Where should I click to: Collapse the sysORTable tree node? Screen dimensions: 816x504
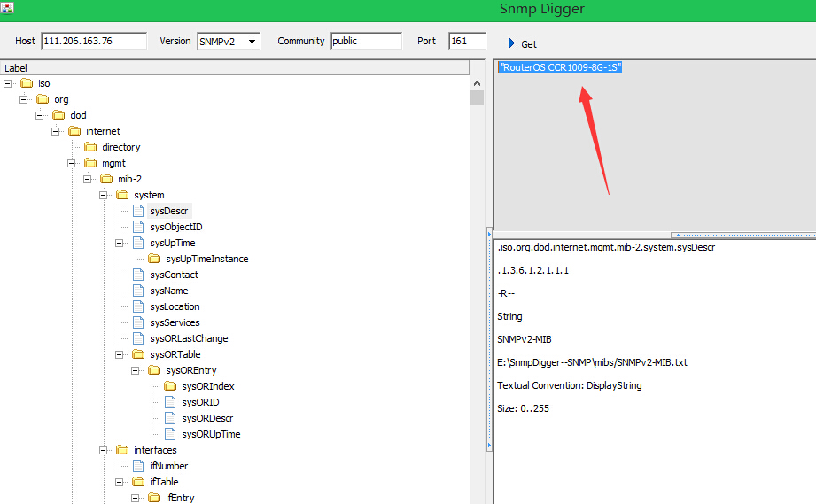[120, 354]
